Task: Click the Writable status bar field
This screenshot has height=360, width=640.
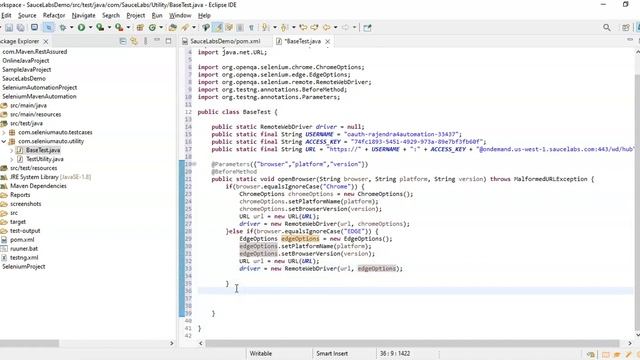Action: coord(260,354)
